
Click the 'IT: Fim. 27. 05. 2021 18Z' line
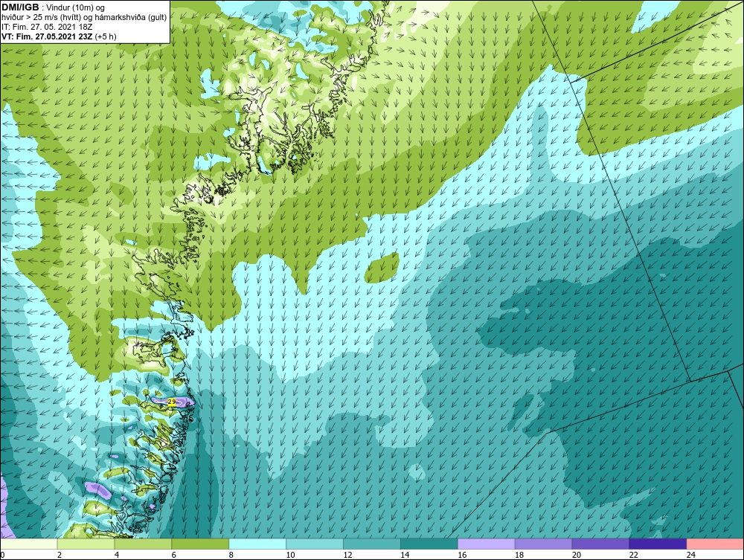click(x=47, y=27)
